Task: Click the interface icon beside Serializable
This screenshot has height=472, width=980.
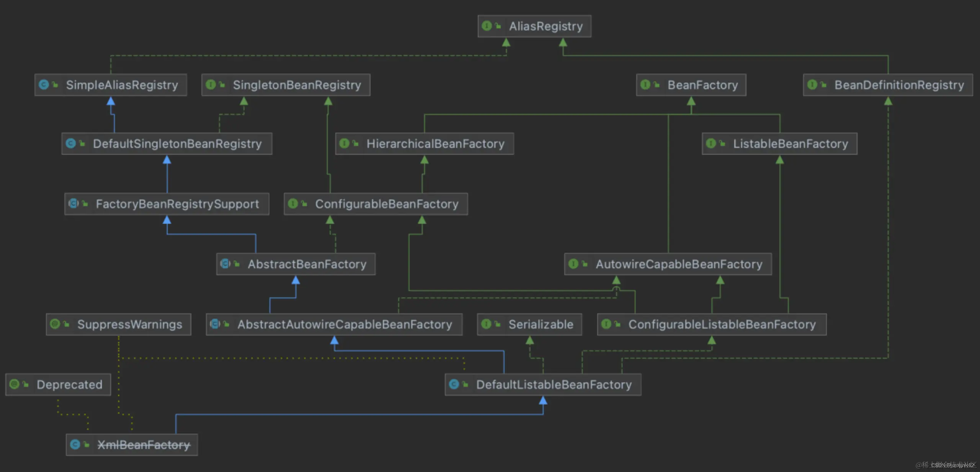Action: [x=486, y=324]
